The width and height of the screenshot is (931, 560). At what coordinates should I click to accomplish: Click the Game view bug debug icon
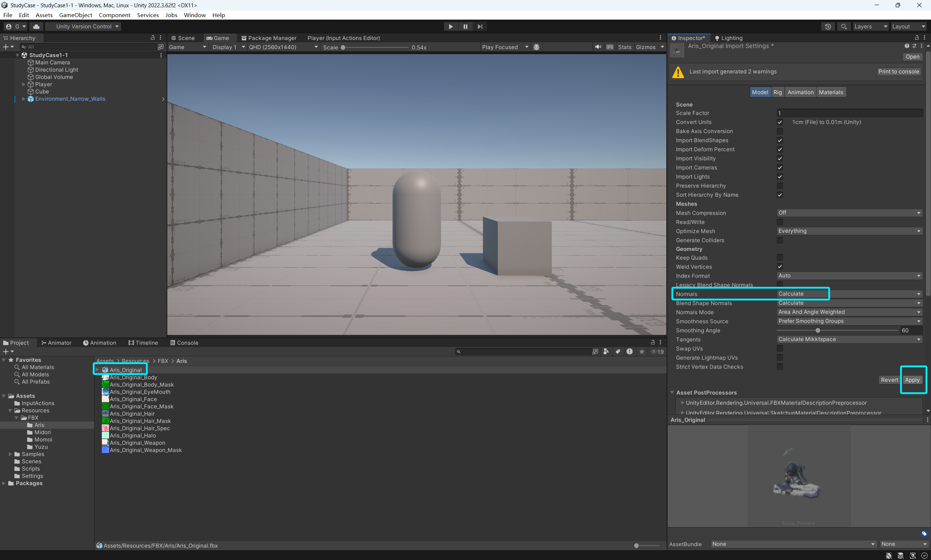pyautogui.click(x=536, y=47)
